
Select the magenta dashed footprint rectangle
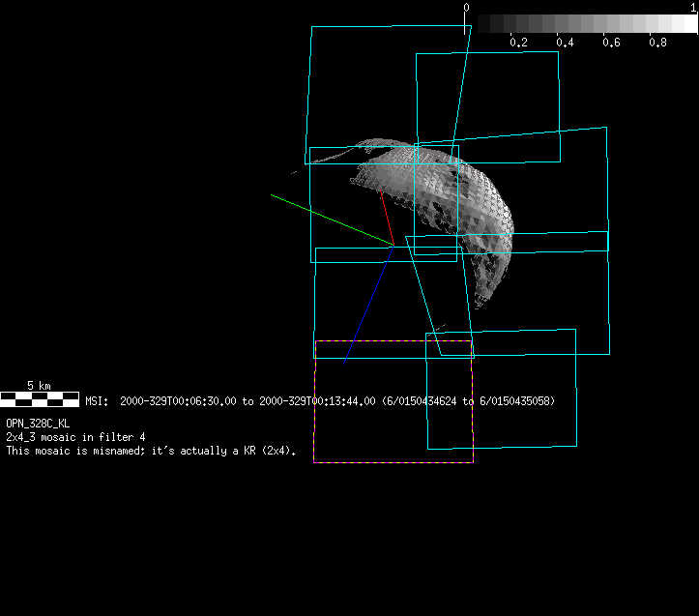(393, 462)
